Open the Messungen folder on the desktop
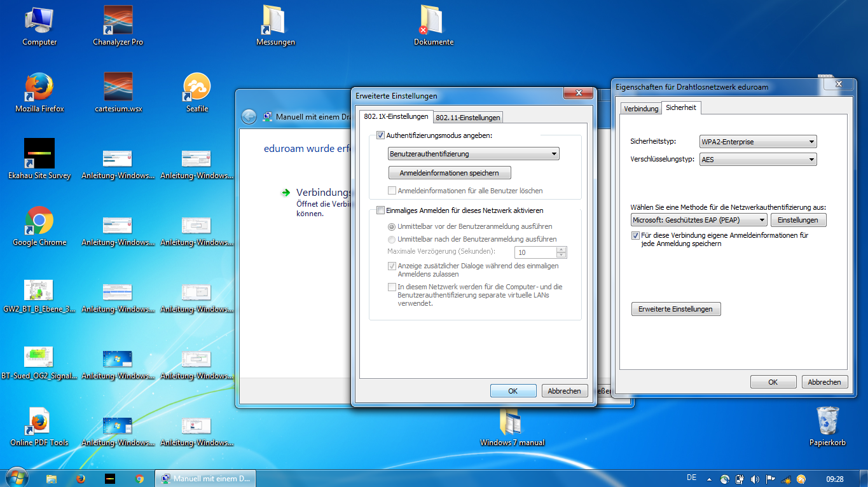The width and height of the screenshot is (868, 487). [x=275, y=22]
